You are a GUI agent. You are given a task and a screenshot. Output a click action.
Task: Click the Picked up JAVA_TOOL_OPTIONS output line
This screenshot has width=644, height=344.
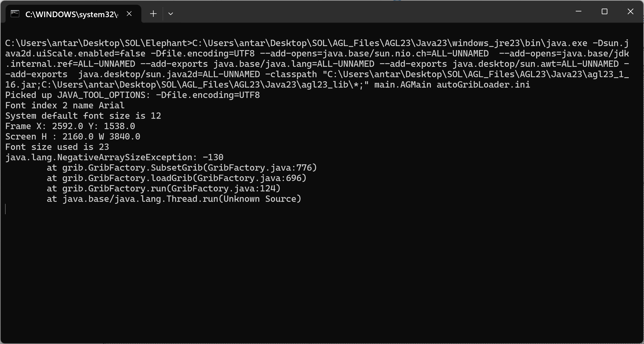click(x=132, y=95)
